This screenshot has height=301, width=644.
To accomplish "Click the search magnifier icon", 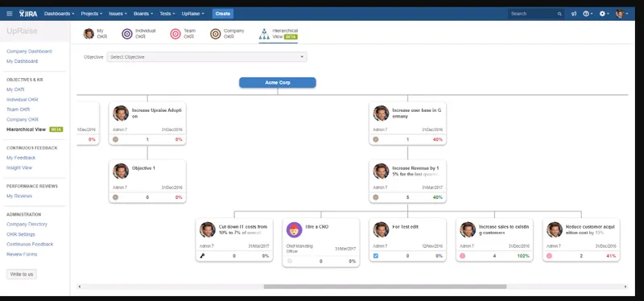I will pyautogui.click(x=559, y=14).
